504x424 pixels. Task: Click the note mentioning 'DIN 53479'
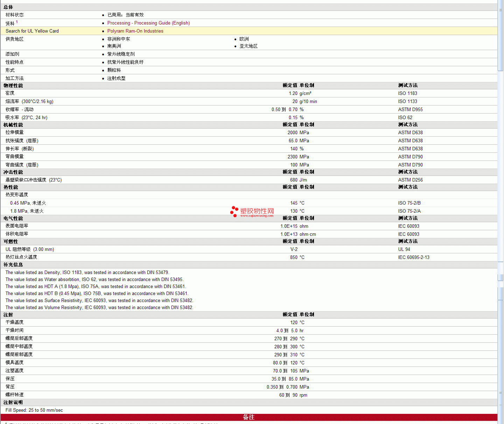(x=87, y=272)
